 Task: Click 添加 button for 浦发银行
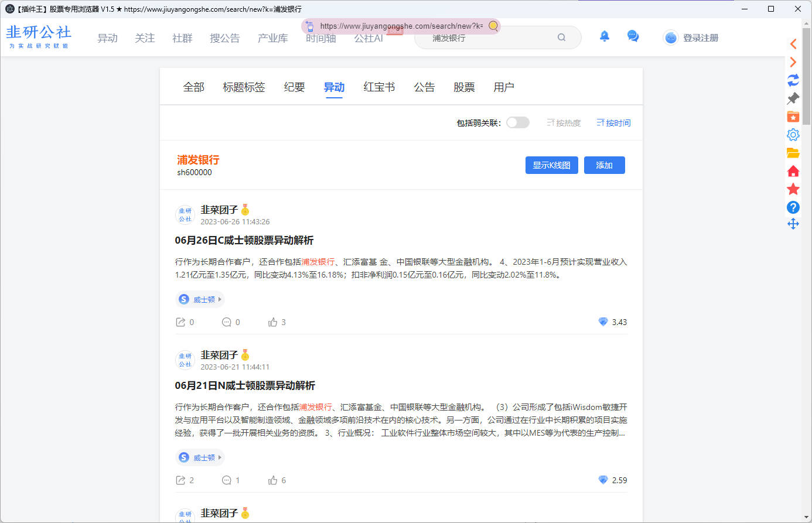[605, 165]
